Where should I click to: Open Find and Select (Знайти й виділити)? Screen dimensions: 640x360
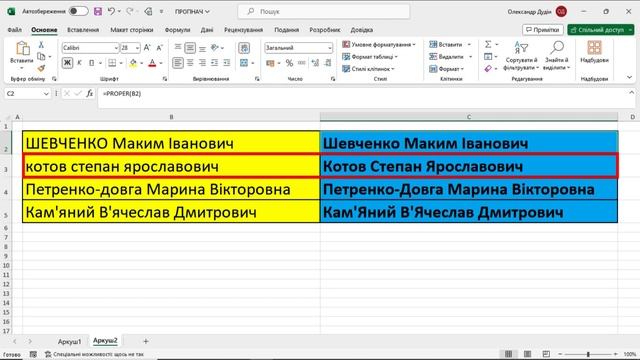[556, 56]
